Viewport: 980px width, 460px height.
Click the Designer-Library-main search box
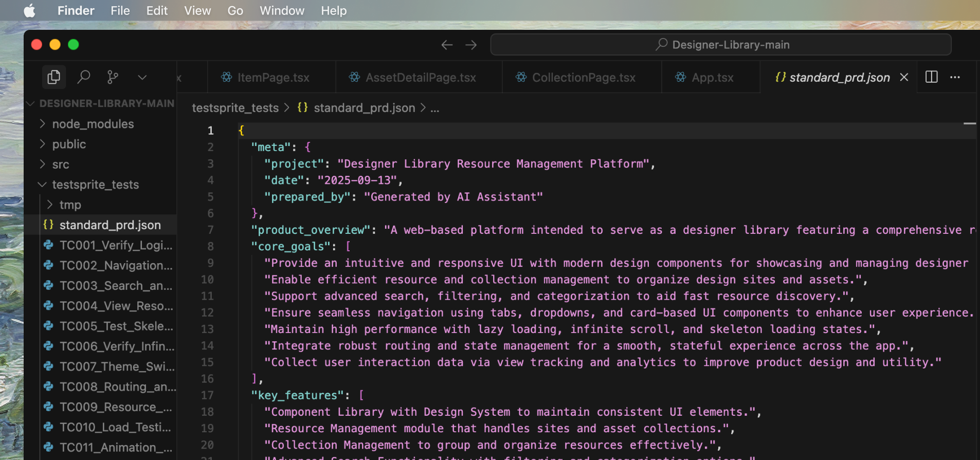click(720, 45)
